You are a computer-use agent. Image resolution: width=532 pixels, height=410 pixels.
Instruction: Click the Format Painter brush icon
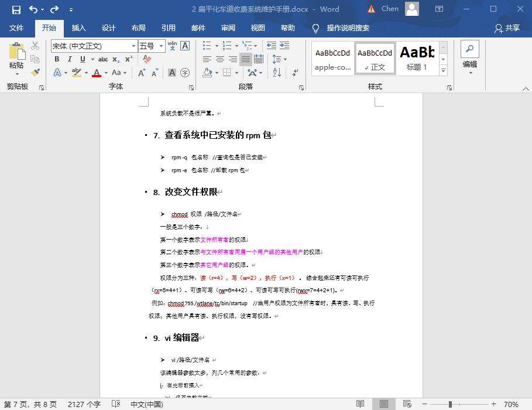click(35, 73)
